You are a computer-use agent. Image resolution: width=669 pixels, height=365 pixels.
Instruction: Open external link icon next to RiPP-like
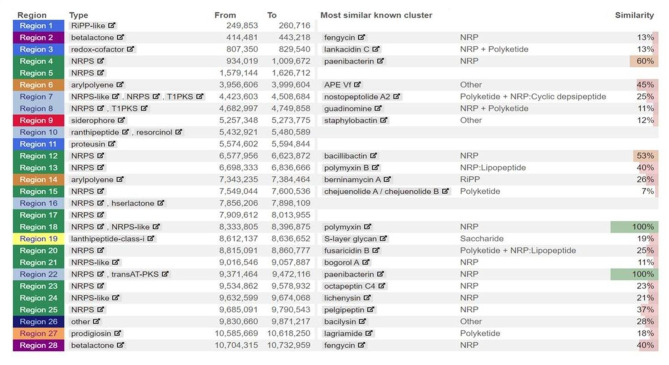pyautogui.click(x=112, y=25)
